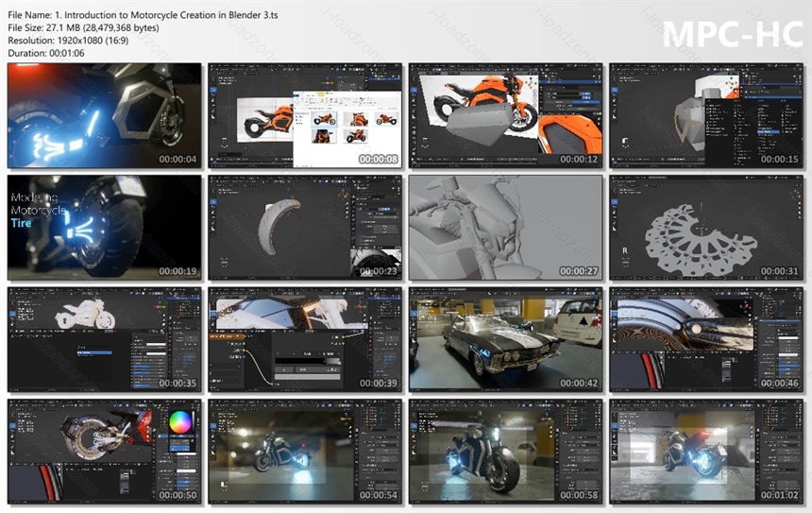Select the thumbnail stamped 00:00:54

305,452
